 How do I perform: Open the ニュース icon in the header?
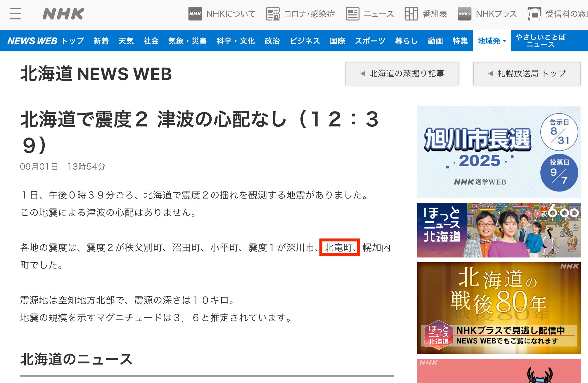click(352, 14)
